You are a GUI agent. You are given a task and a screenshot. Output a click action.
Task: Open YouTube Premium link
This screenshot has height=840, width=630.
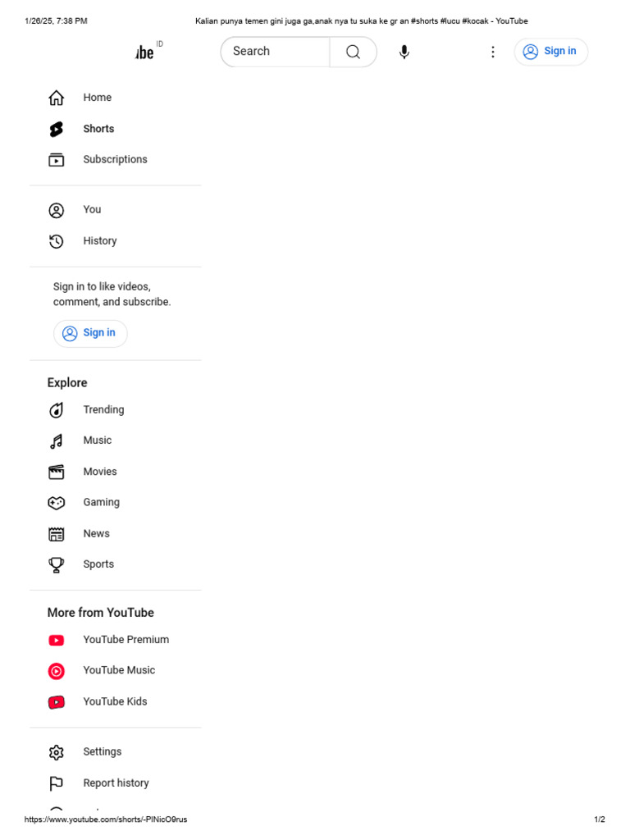(126, 640)
